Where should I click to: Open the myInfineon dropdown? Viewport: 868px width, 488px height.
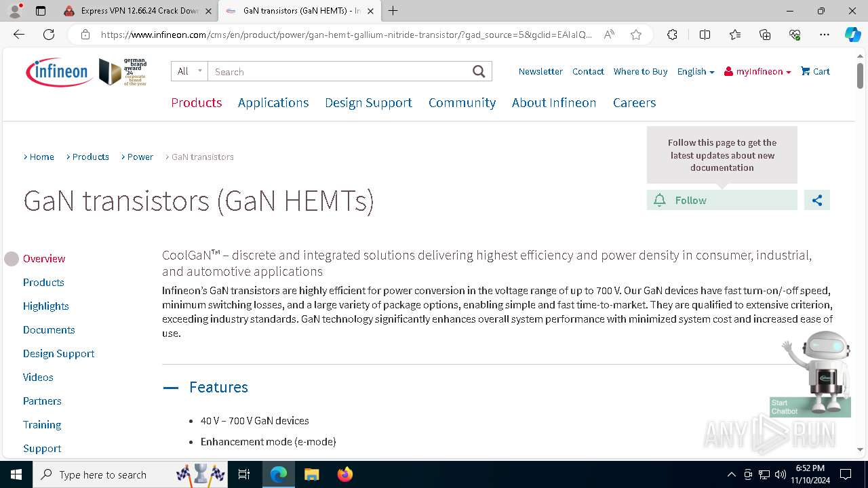(x=757, y=71)
